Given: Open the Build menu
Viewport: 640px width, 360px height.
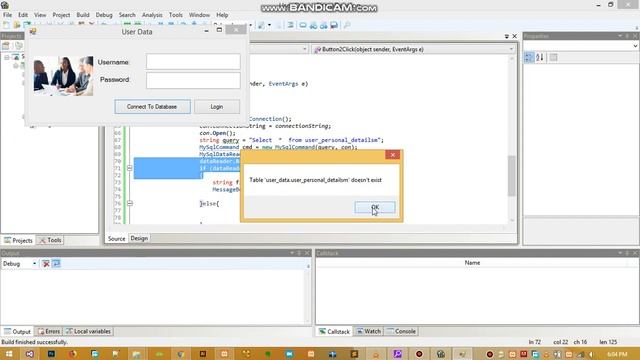Looking at the screenshot, I should pos(83,15).
